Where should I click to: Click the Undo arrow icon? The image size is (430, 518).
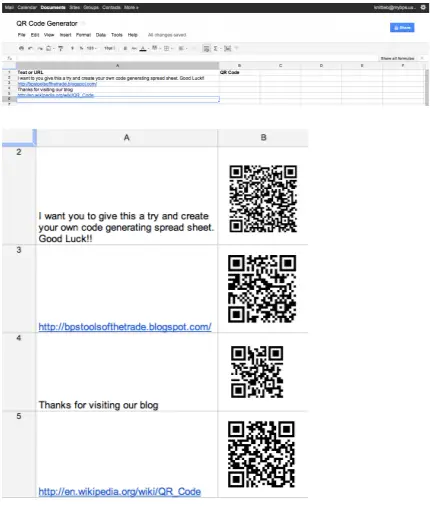coord(30,48)
